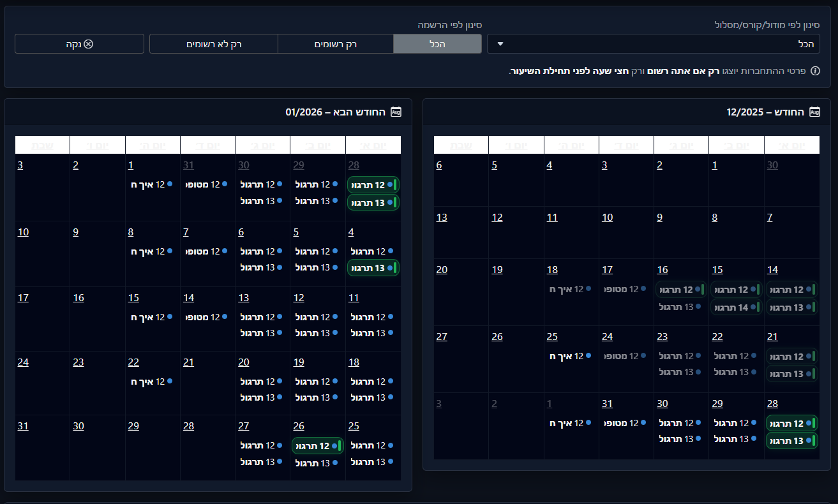
Task: Open '12 איך ח' event on December 25
Action: click(x=571, y=356)
